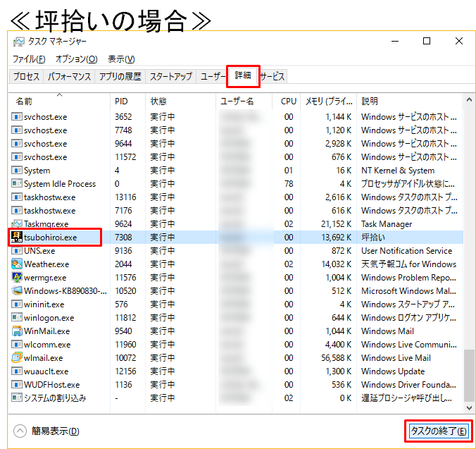The width and height of the screenshot is (476, 449).
Task: Click the システムの割り込み row icon
Action: 17,398
